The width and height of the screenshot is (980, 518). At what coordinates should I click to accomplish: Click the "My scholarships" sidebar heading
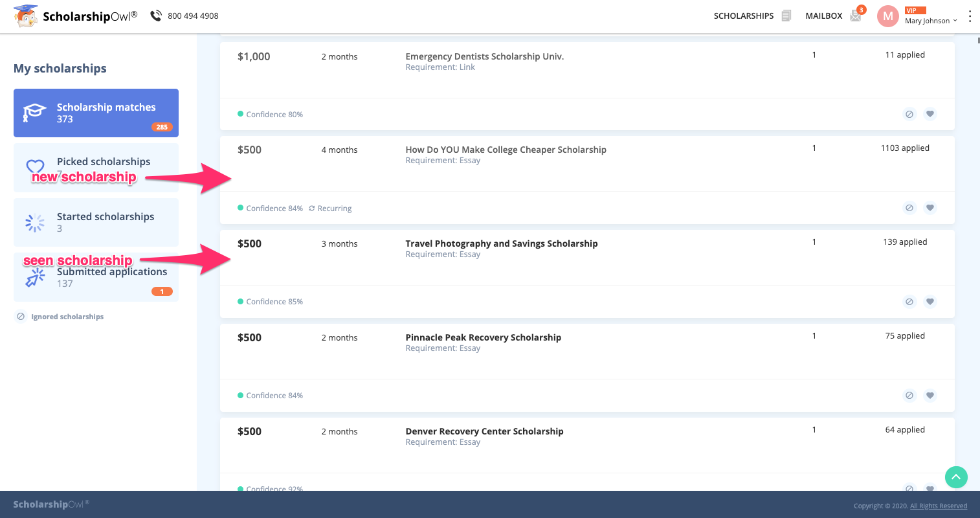click(x=60, y=69)
